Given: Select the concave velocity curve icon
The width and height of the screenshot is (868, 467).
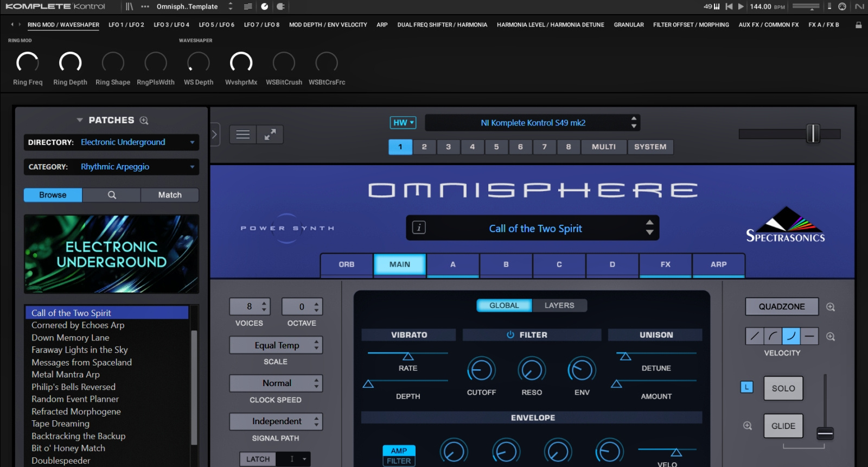Looking at the screenshot, I should [x=792, y=336].
